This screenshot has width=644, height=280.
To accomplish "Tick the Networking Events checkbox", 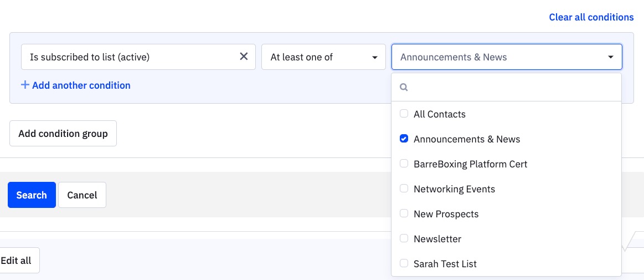I will pos(404,189).
